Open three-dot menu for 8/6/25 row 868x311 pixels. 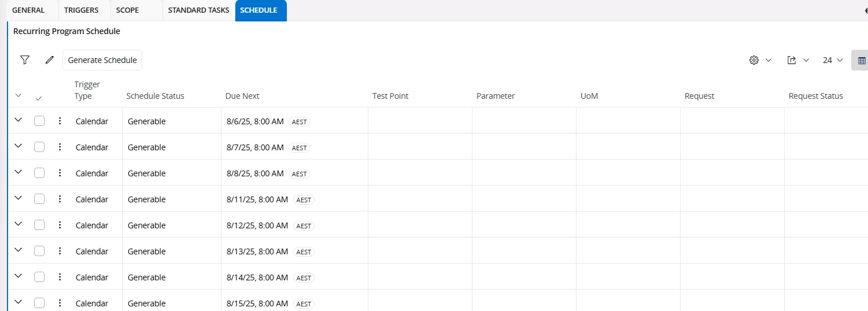[60, 121]
